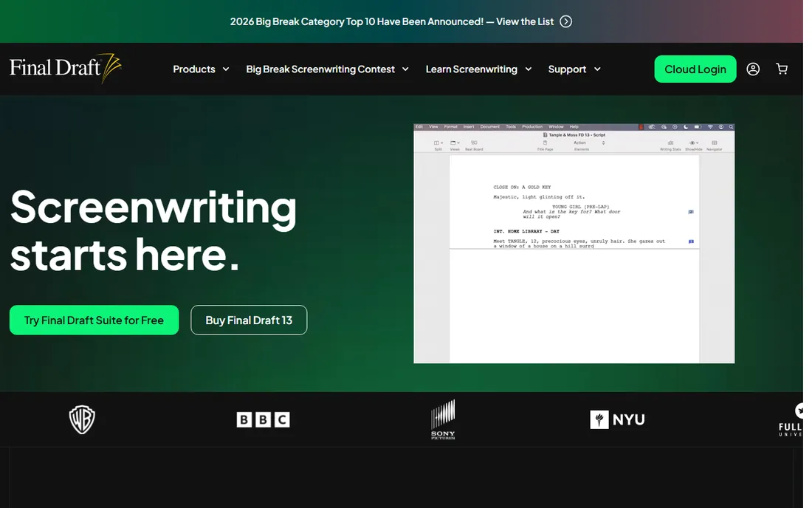Open the Big Break Top 10 'View the List' link
Viewport: 812px width, 508px height.
click(x=525, y=21)
